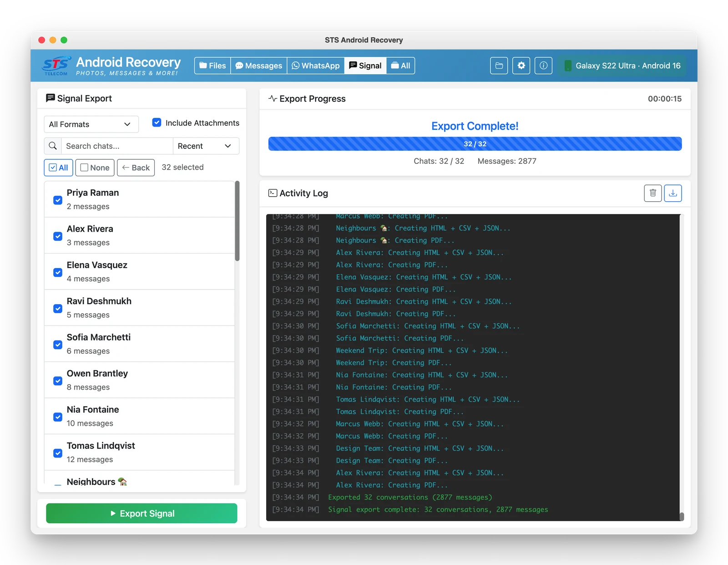Click the search magnifier icon
Screen dimensions: 728x565
pyautogui.click(x=53, y=146)
